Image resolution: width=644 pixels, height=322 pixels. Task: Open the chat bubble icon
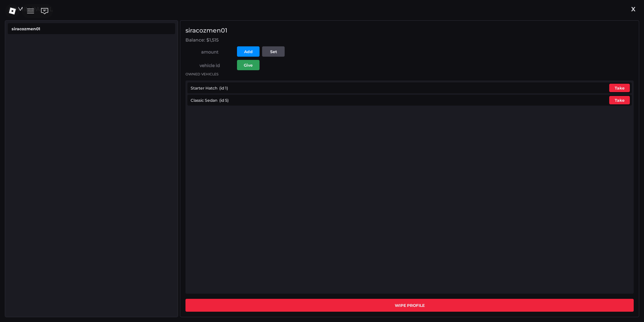coord(44,11)
